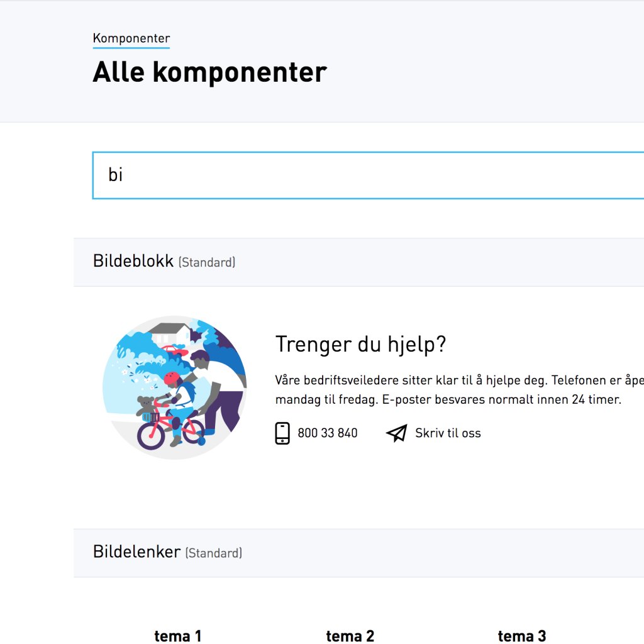Click the Standard label next to Bildeblokk
644x644 pixels.
207,263
